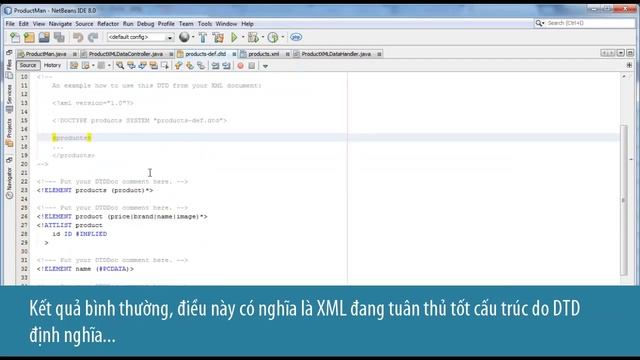The image size is (640, 360).
Task: Open the Team menu
Action: (186, 24)
